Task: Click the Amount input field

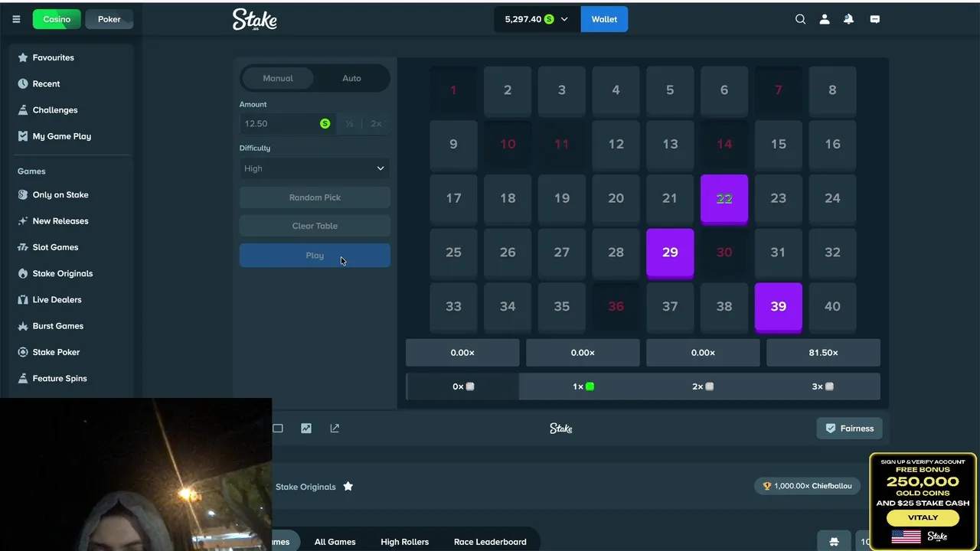Action: 288,123
